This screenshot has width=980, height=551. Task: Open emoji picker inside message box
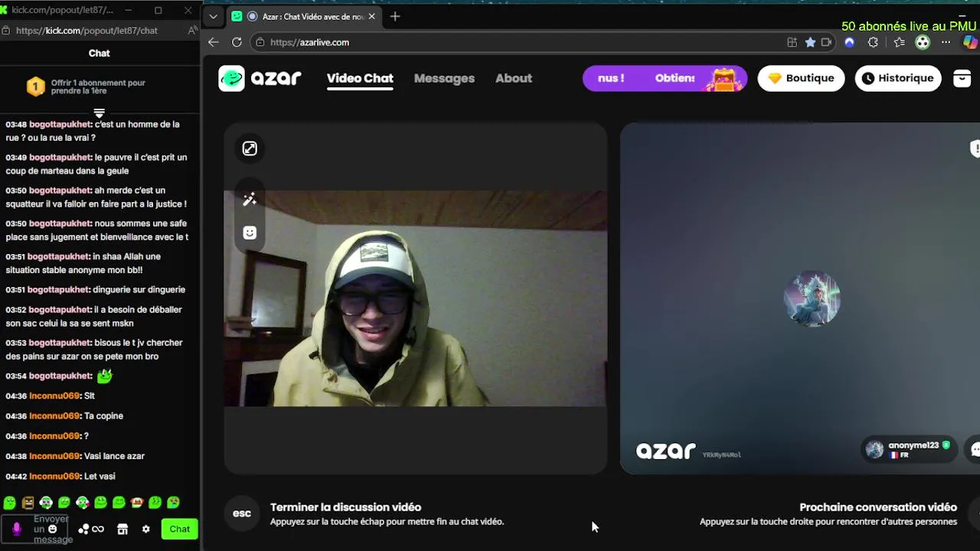click(x=52, y=529)
